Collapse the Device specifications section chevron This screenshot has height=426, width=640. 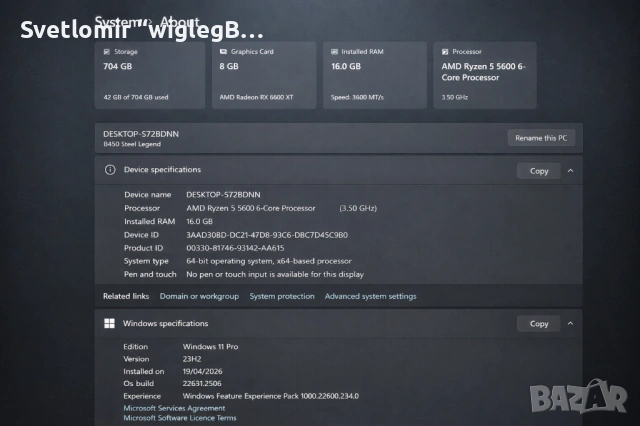(571, 171)
